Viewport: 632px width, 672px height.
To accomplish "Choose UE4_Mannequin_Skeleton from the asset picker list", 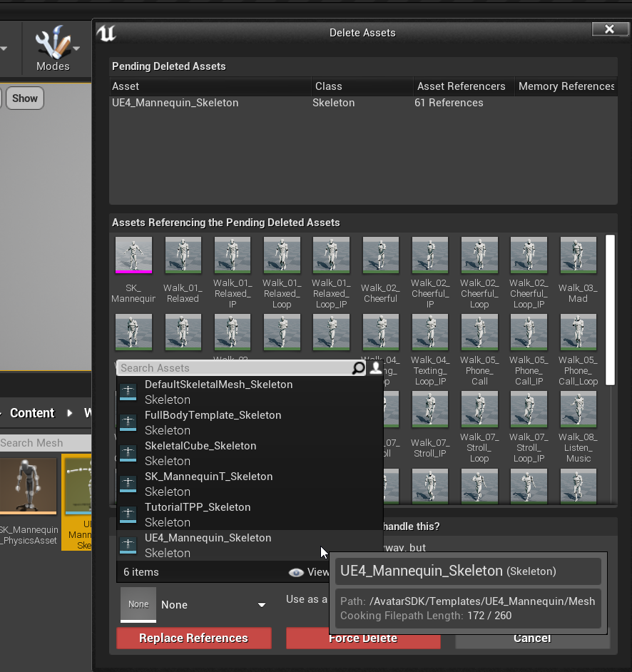I will [x=250, y=545].
